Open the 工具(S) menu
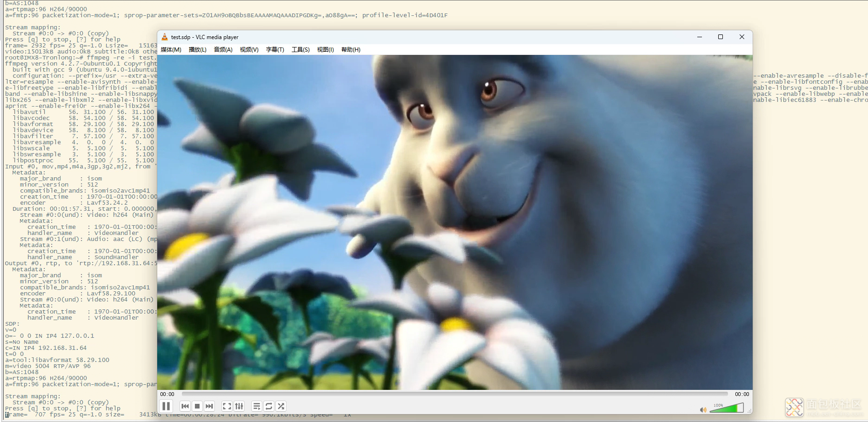This screenshot has width=868, height=422. (300, 50)
